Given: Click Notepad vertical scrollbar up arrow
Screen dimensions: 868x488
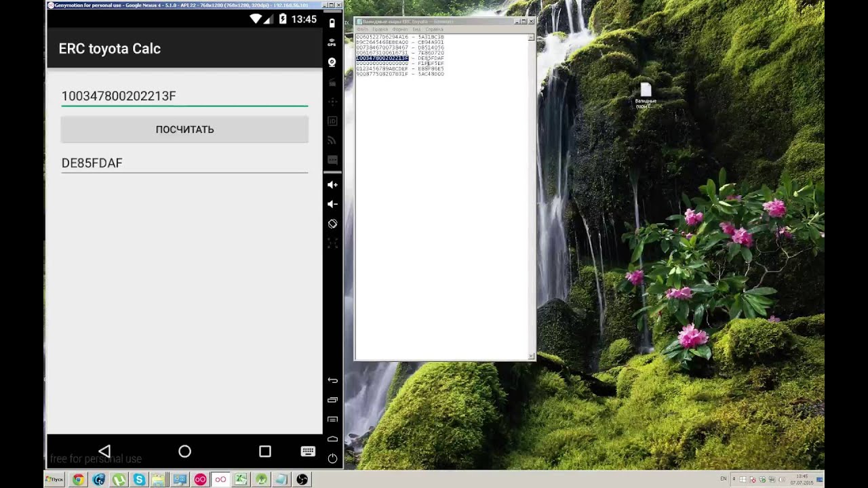Looking at the screenshot, I should point(531,38).
